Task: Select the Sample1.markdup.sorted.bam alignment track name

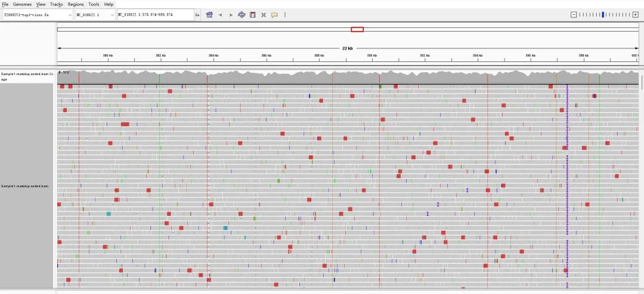Action: click(24, 186)
